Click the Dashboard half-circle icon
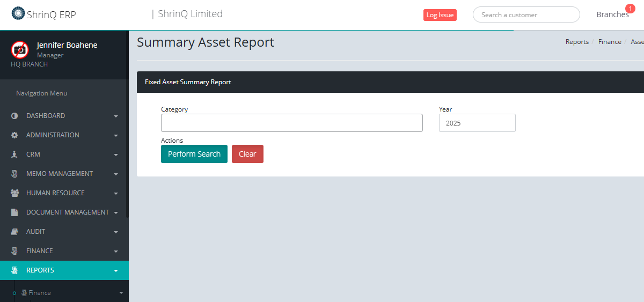This screenshot has height=302, width=644. 14,116
